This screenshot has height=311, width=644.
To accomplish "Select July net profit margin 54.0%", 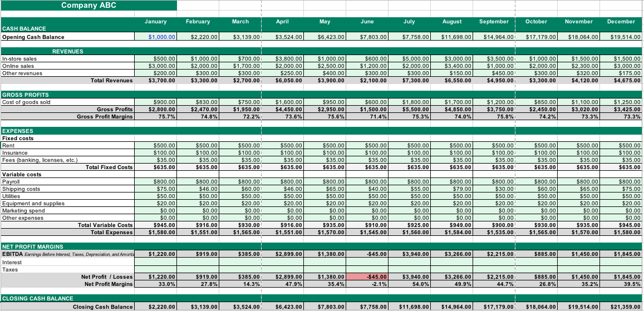I will 409,284.
